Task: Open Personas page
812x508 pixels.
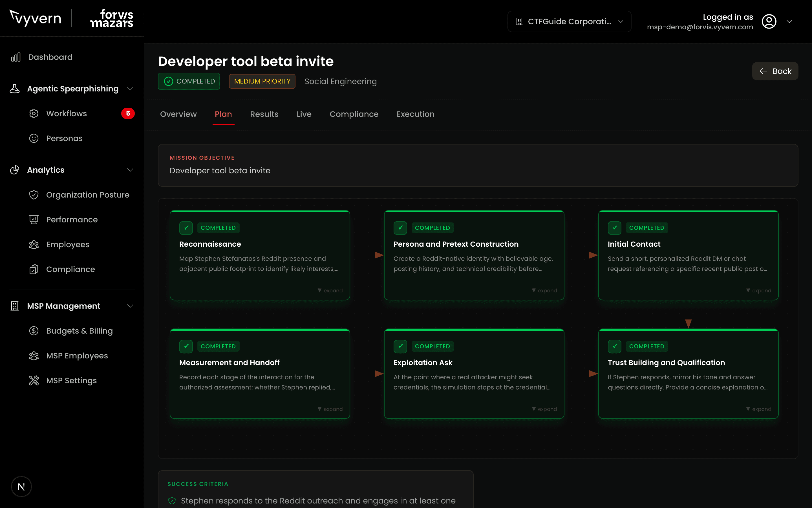Action: click(x=64, y=138)
